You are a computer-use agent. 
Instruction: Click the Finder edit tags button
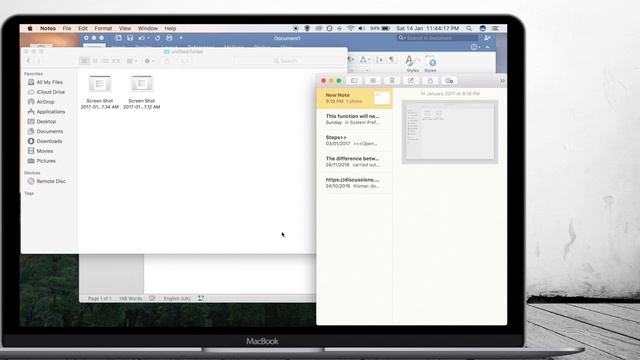pos(184,61)
